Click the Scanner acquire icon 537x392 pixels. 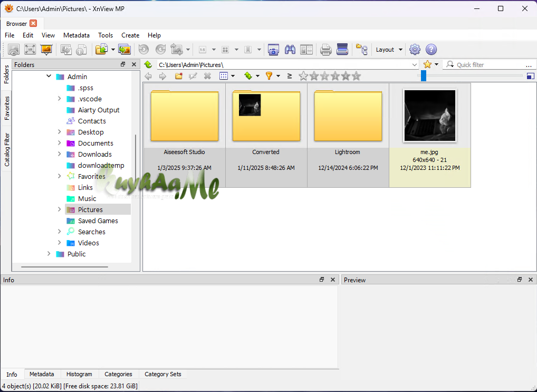[342, 50]
